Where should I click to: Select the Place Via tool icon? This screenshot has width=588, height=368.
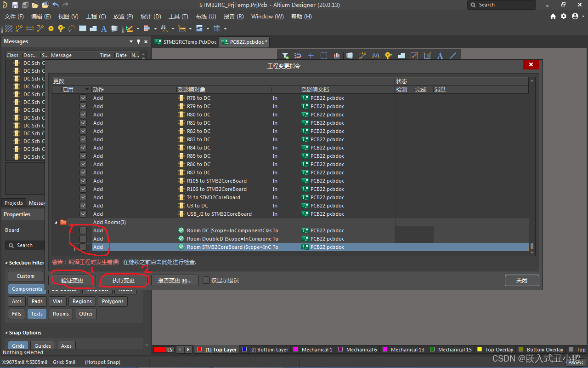pos(61,29)
